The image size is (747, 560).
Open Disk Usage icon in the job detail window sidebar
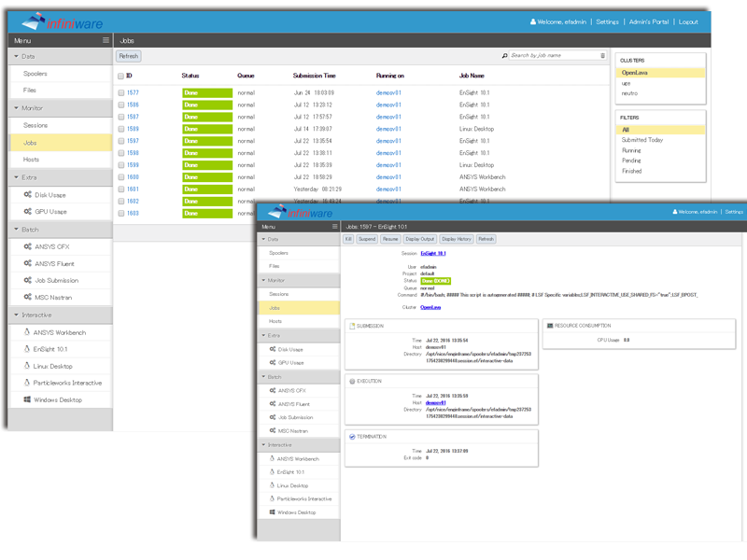(x=273, y=349)
